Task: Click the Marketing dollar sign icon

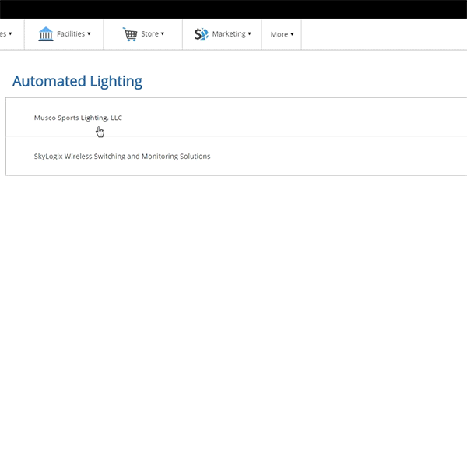Action: click(202, 34)
